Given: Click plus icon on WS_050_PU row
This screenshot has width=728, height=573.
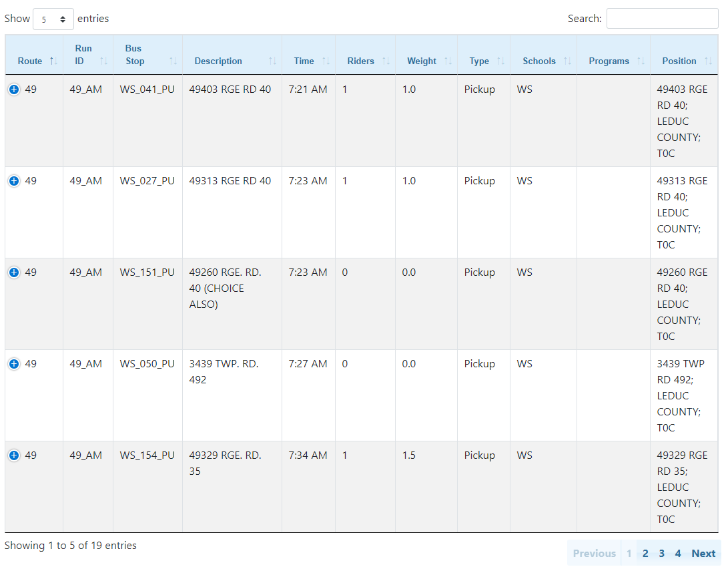Looking at the screenshot, I should click(x=14, y=364).
